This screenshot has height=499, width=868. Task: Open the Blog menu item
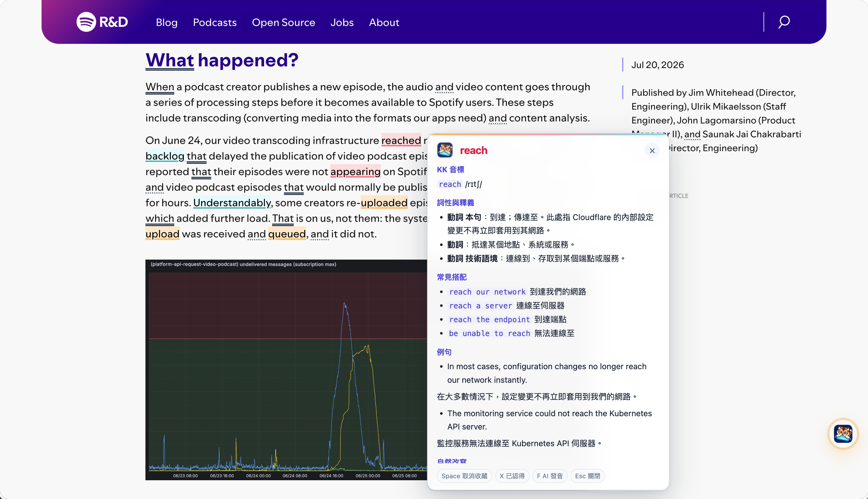click(x=167, y=22)
